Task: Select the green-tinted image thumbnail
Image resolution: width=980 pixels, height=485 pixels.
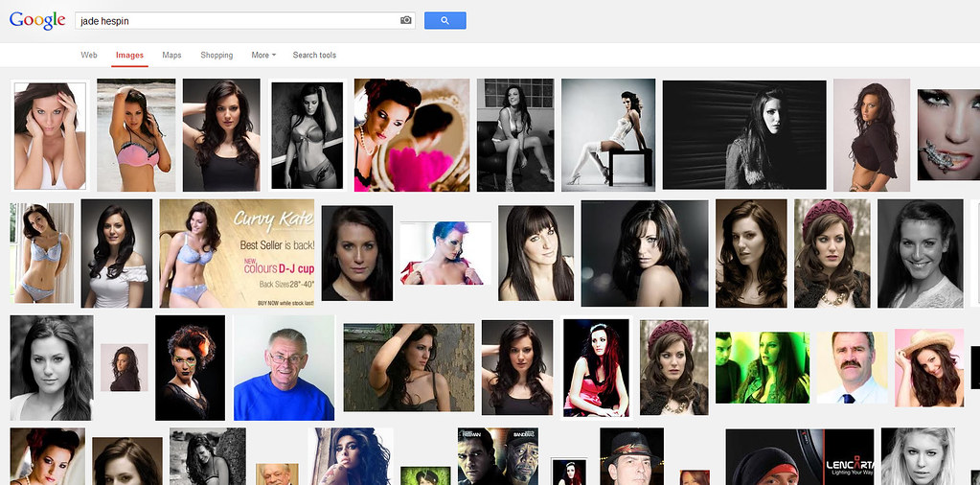Action: (x=762, y=368)
